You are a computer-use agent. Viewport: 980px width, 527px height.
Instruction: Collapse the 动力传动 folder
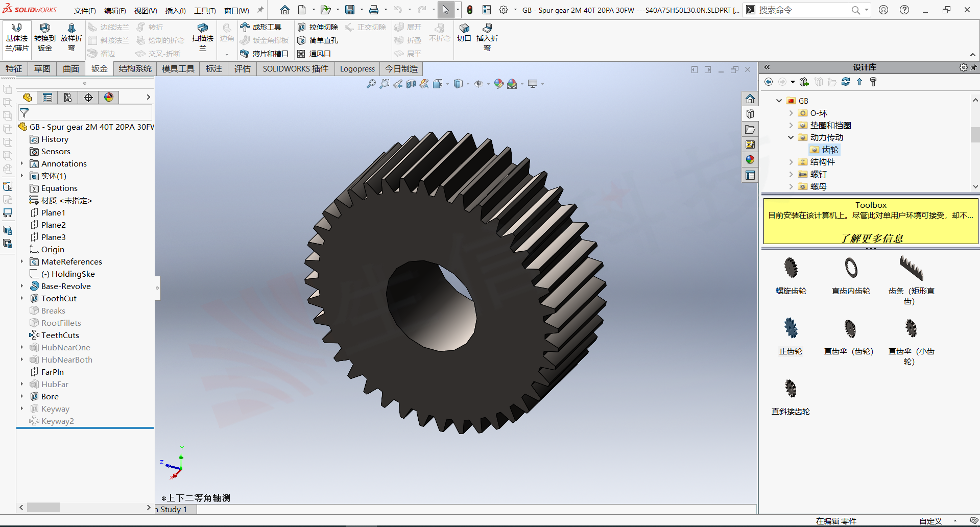pyautogui.click(x=791, y=137)
